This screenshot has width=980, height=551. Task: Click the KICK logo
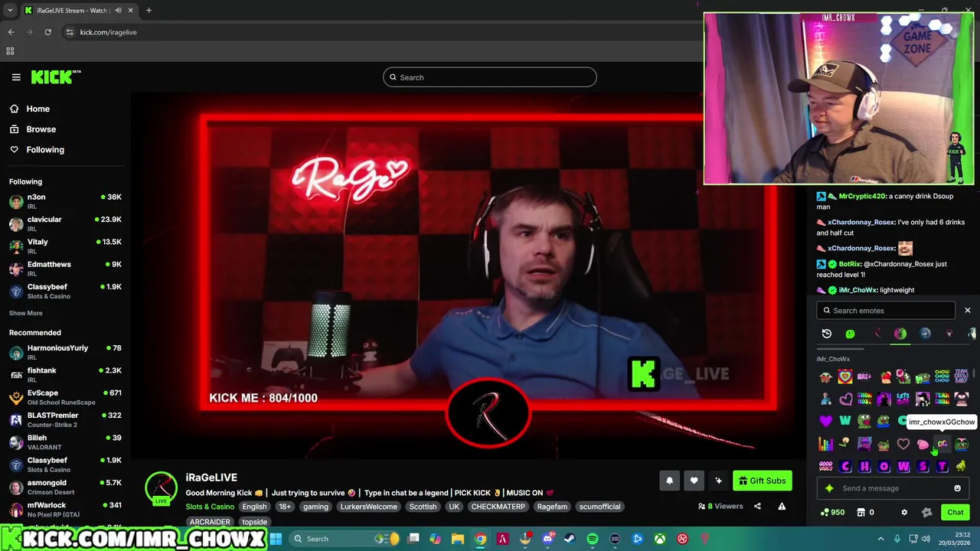[x=56, y=77]
